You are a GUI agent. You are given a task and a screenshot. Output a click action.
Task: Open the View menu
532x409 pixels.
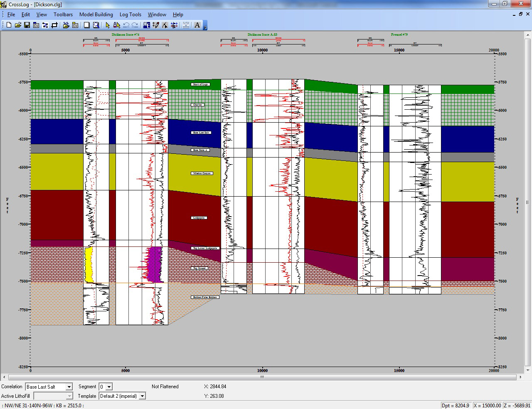tap(42, 14)
